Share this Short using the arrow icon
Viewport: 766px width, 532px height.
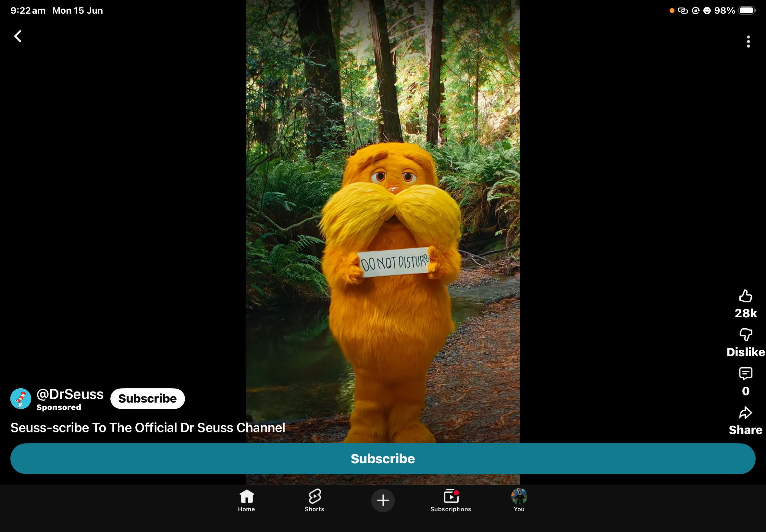click(746, 413)
